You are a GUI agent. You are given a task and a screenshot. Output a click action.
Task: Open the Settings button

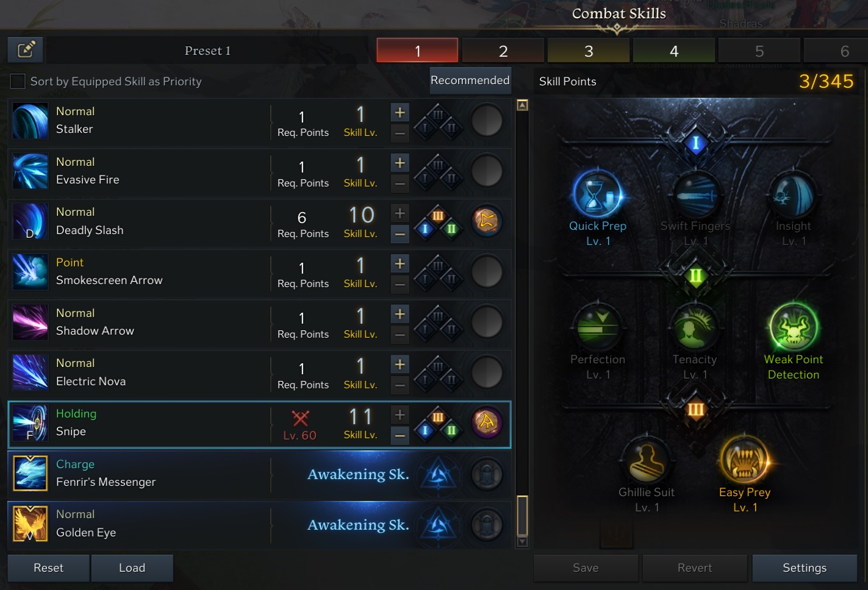805,568
